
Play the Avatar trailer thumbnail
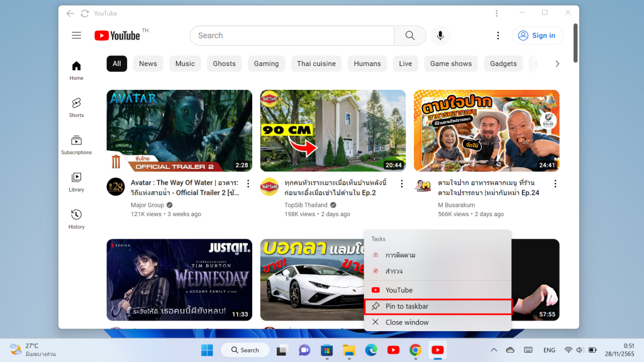click(179, 131)
